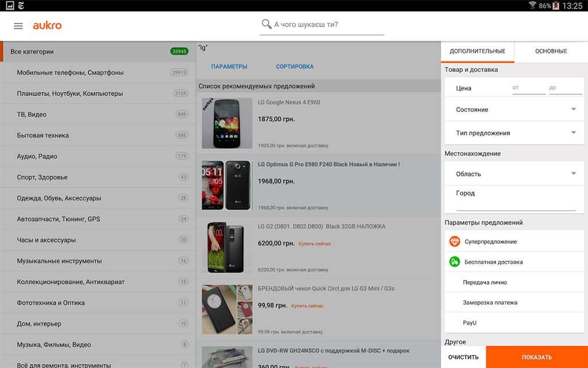Focus the price 'от' field
The height and width of the screenshot is (368, 588).
pyautogui.click(x=529, y=88)
